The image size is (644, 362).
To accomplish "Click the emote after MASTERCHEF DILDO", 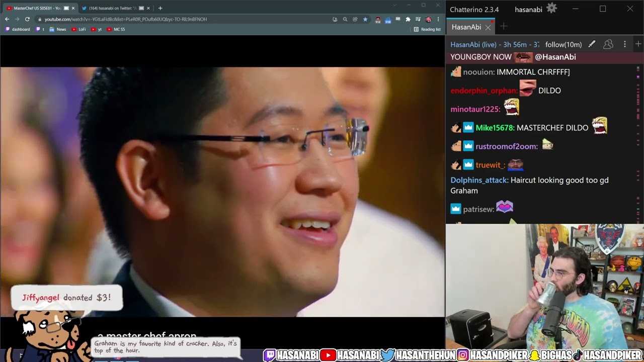I will [x=599, y=125].
